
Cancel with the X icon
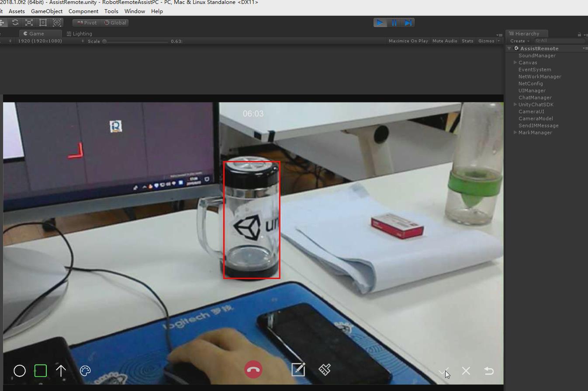point(466,371)
